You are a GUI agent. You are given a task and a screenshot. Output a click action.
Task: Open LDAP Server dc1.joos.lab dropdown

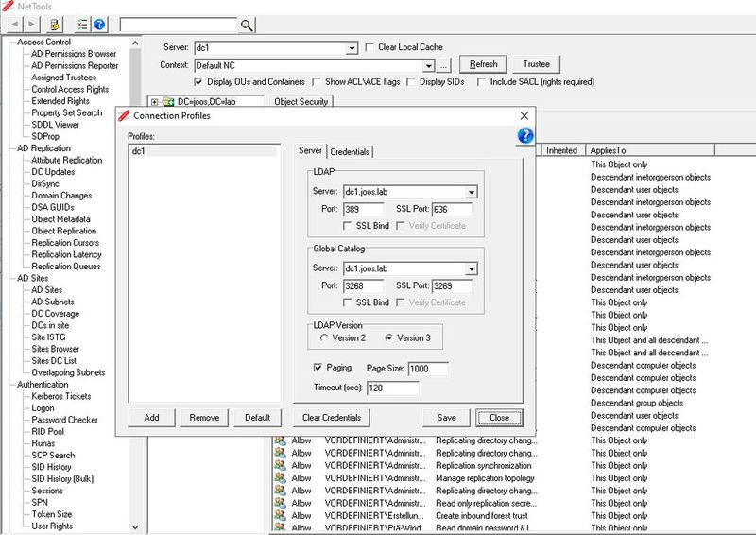click(x=471, y=192)
